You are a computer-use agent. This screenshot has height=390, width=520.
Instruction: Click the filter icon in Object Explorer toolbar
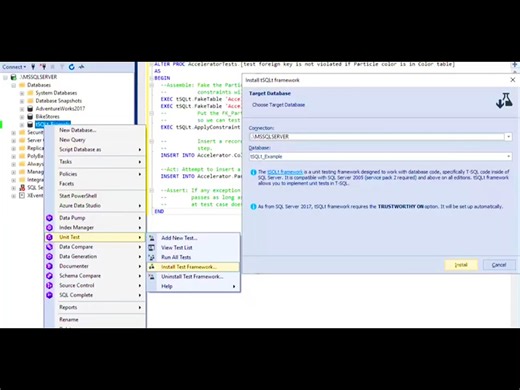coord(62,67)
